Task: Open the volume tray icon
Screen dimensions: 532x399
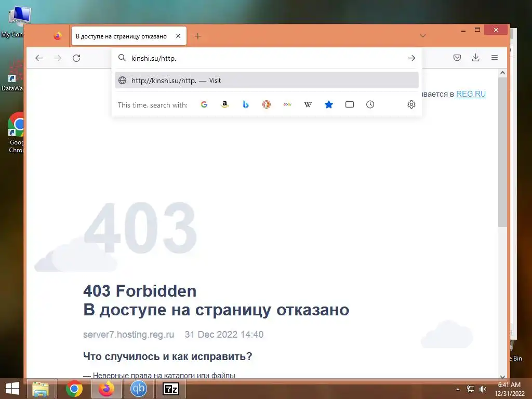Action: click(483, 389)
